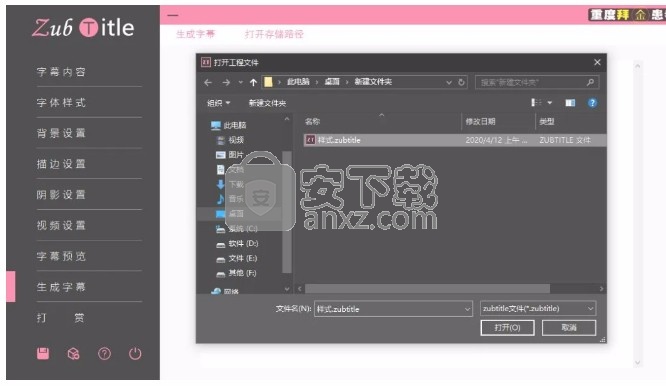Click the 新建文件夹 button
This screenshot has width=666, height=386.
pos(267,103)
